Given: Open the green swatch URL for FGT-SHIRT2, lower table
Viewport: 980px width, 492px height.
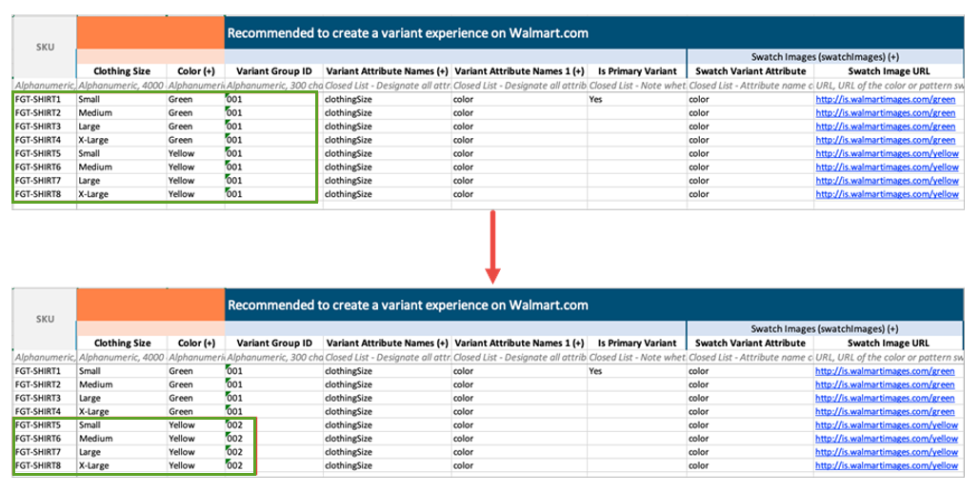Looking at the screenshot, I should pos(885,384).
